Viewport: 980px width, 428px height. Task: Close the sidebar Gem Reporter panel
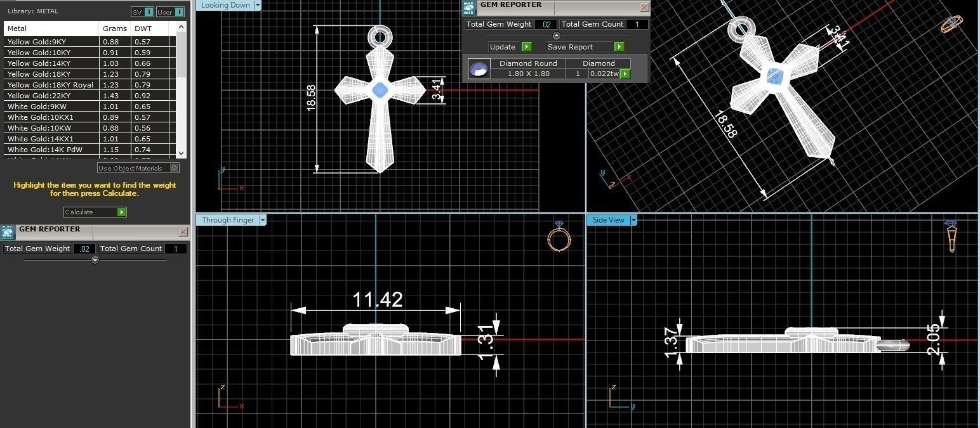(183, 232)
